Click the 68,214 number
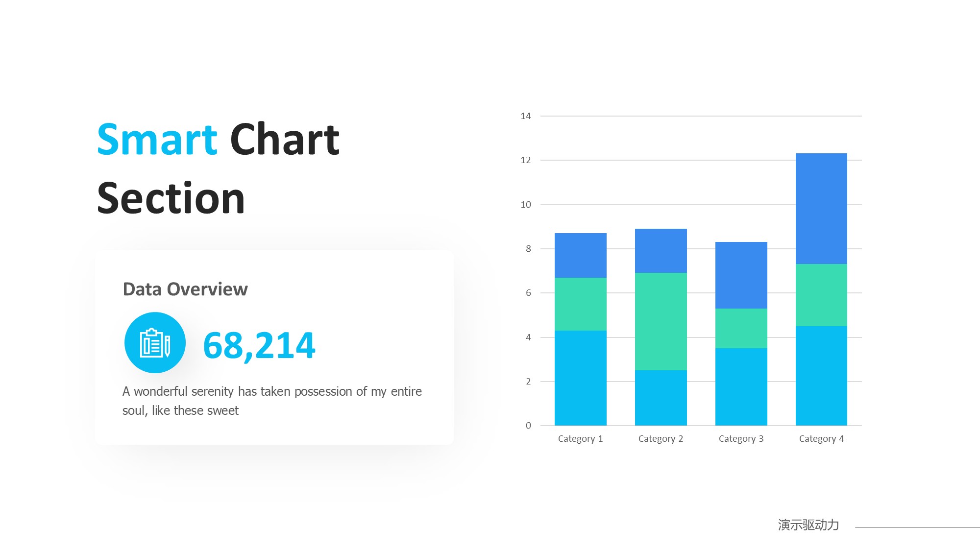This screenshot has width=980, height=551. 259,346
